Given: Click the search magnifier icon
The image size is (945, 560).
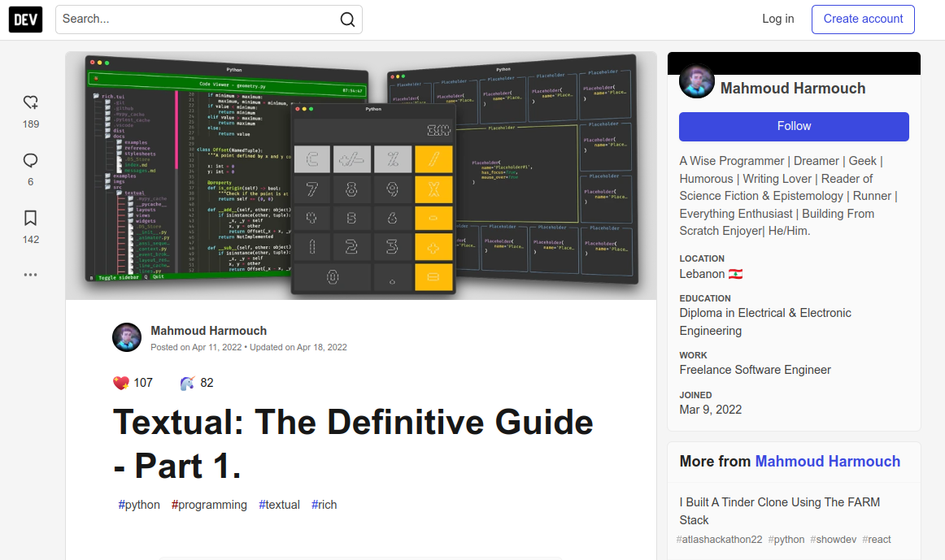Looking at the screenshot, I should coord(347,20).
